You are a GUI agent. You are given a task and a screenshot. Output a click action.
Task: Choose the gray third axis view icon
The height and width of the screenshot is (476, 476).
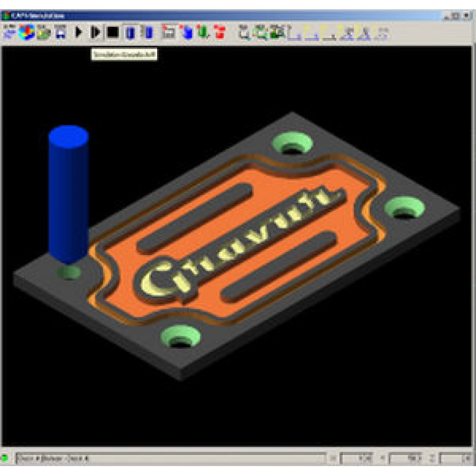point(329,33)
